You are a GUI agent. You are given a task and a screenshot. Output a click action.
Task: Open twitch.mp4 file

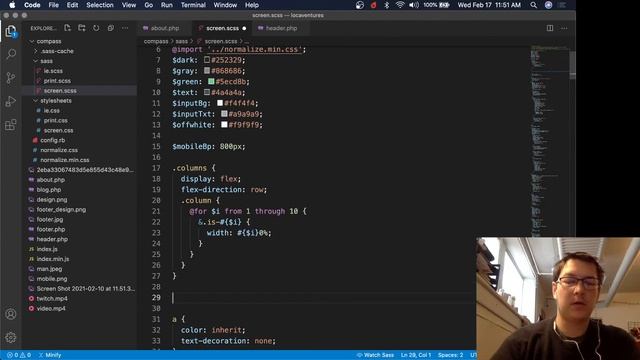pyautogui.click(x=52, y=298)
